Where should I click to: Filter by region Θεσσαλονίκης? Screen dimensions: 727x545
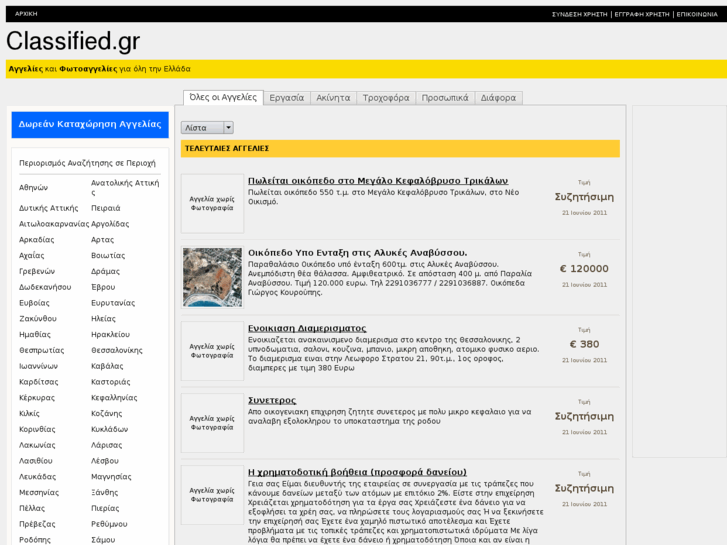coord(117,350)
